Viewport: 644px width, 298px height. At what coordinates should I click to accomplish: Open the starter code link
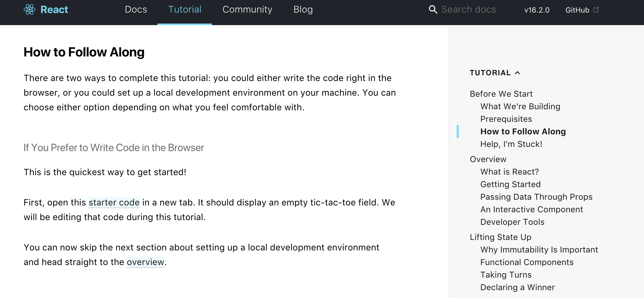coord(114,203)
